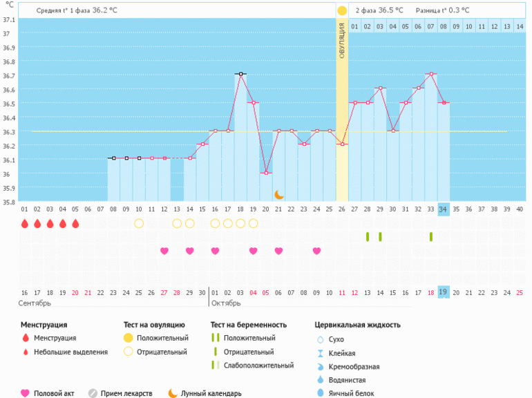Click the 36.0 temperature point on day 20
The height and width of the screenshot is (398, 532).
tap(266, 173)
